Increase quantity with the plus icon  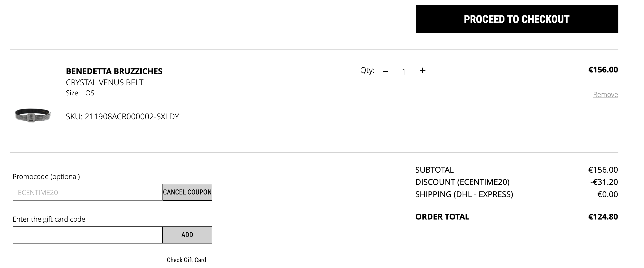[422, 70]
